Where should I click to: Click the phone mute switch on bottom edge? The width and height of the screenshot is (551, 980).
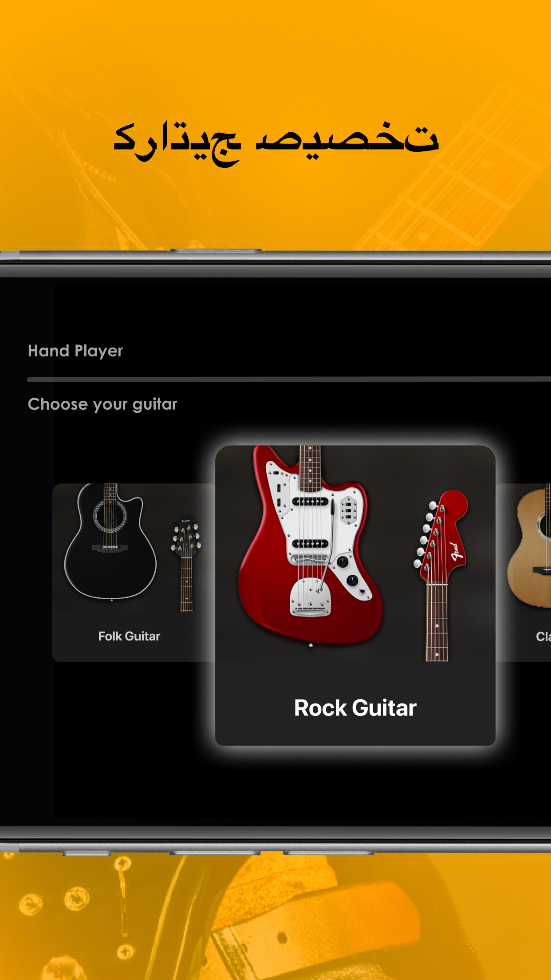click(x=87, y=854)
